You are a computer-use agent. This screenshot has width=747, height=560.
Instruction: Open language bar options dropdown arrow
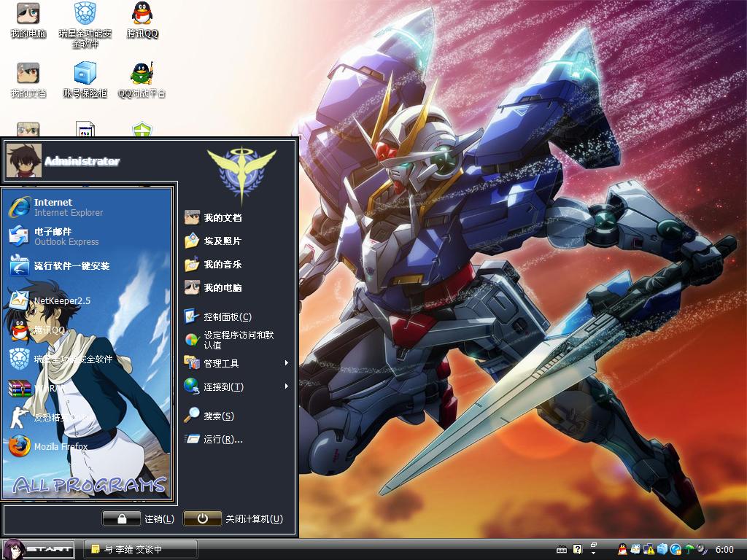594,553
